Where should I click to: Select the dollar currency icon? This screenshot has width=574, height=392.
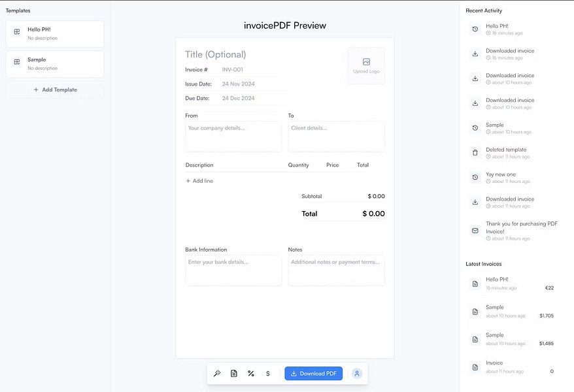coord(267,373)
